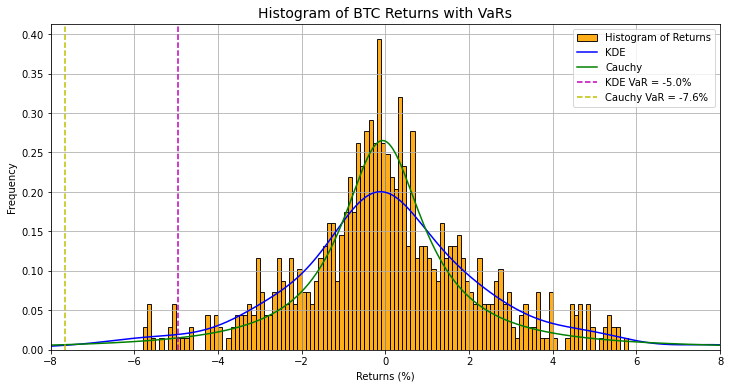Click the y-axis tick label '0.10'
This screenshot has height=388, width=730.
34,272
